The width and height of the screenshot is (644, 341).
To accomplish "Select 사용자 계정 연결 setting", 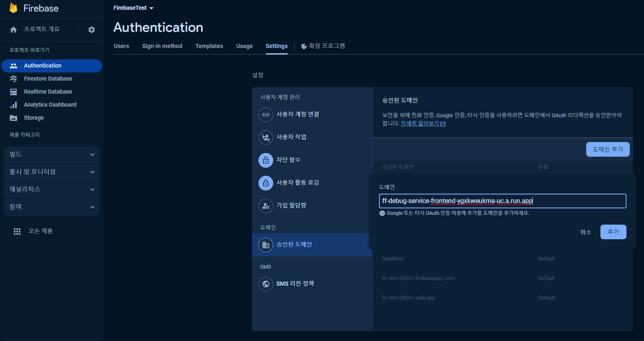I will pyautogui.click(x=312, y=115).
